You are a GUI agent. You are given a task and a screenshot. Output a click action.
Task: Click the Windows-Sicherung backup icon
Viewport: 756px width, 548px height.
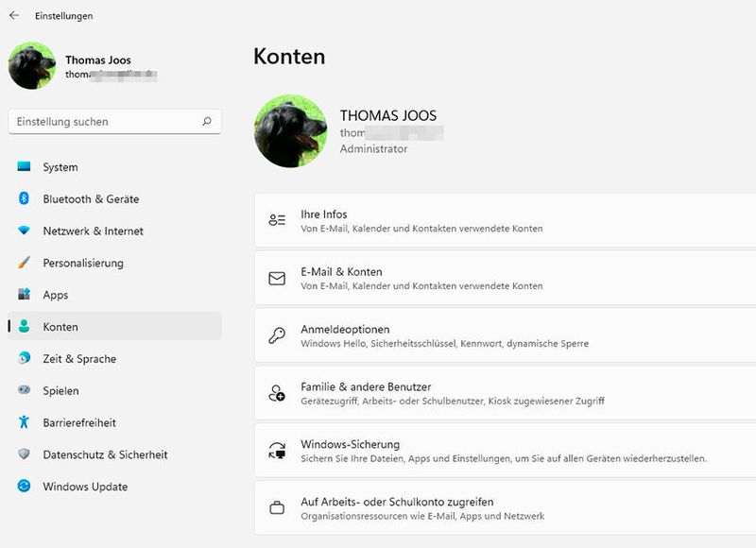(277, 450)
